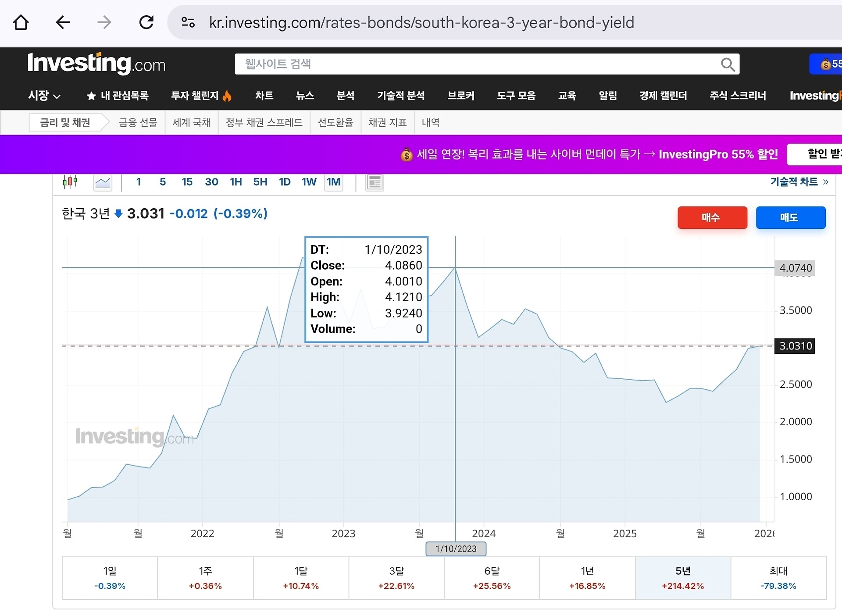Open site settings icon in address bar
Viewport: 842px width, 616px height.
click(x=188, y=22)
